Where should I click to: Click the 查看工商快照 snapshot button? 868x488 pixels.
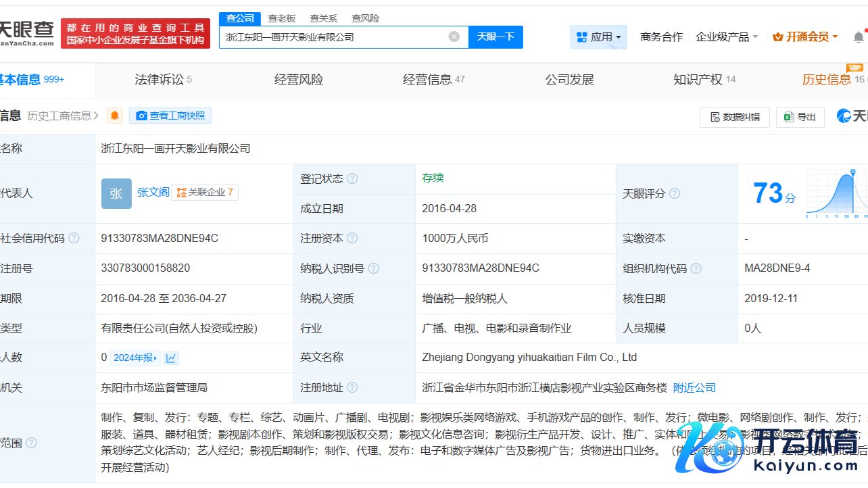(x=170, y=116)
